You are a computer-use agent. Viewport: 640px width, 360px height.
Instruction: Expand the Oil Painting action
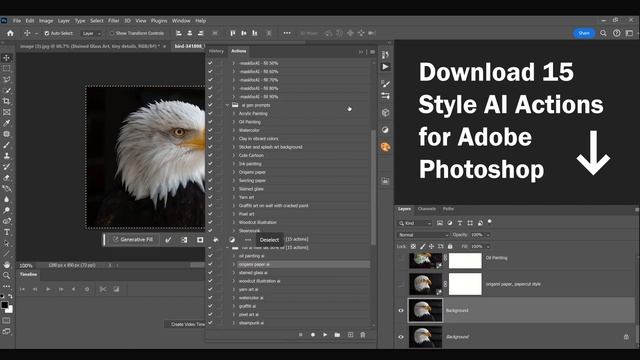(x=234, y=122)
